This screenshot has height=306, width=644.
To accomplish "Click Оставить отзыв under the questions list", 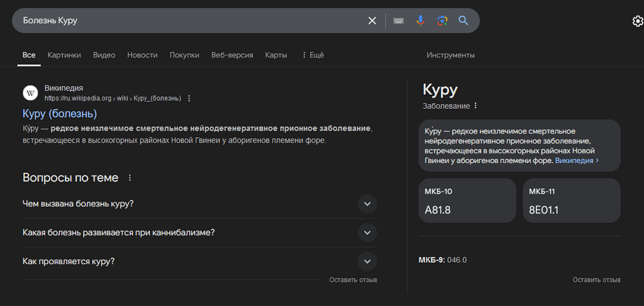I will click(353, 280).
